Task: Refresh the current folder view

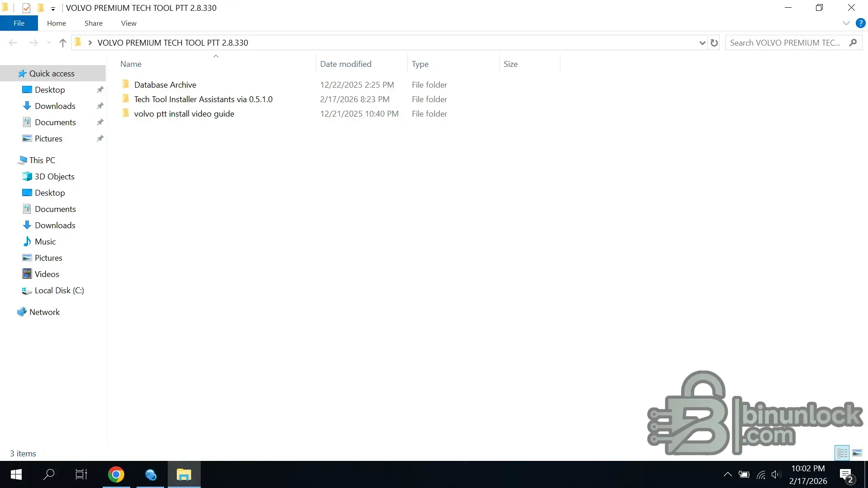Action: point(714,43)
